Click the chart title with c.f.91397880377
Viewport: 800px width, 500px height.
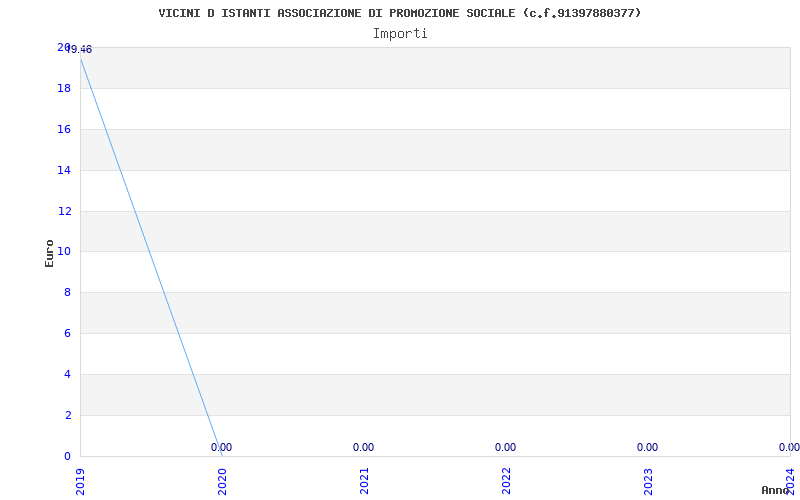(399, 13)
